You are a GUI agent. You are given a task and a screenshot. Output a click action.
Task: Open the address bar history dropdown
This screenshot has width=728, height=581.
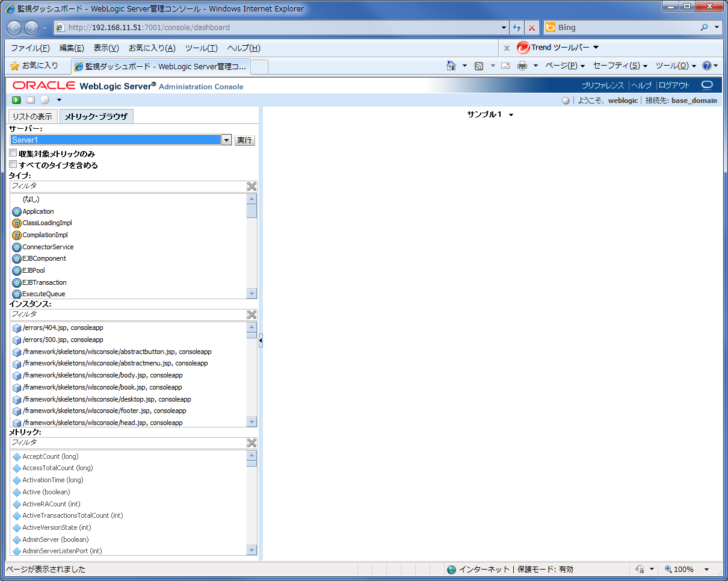504,28
